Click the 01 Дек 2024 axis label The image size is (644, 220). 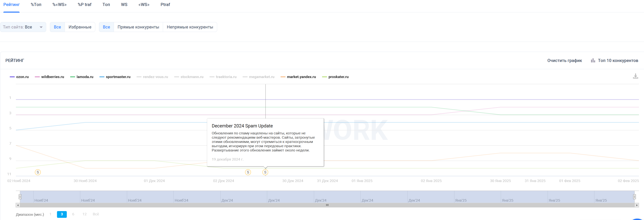(154, 181)
